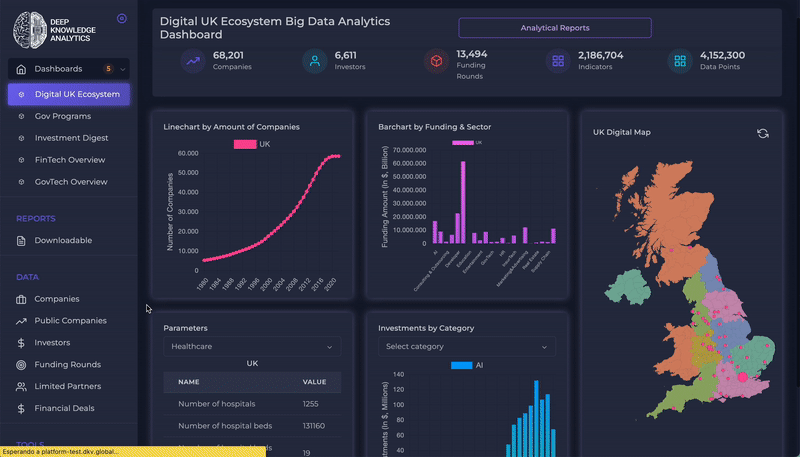The height and width of the screenshot is (457, 800).
Task: Click the 1255 value cell
Action: (310, 404)
